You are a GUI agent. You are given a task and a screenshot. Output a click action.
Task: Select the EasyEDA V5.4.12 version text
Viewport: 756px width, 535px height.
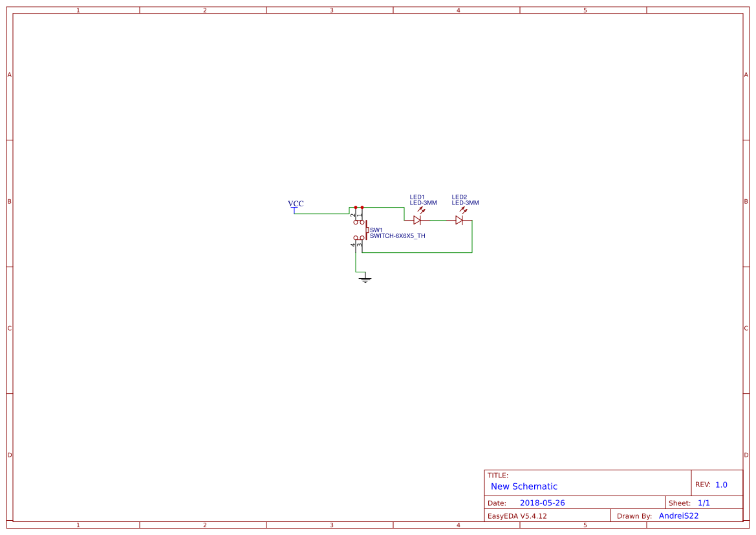coord(517,516)
